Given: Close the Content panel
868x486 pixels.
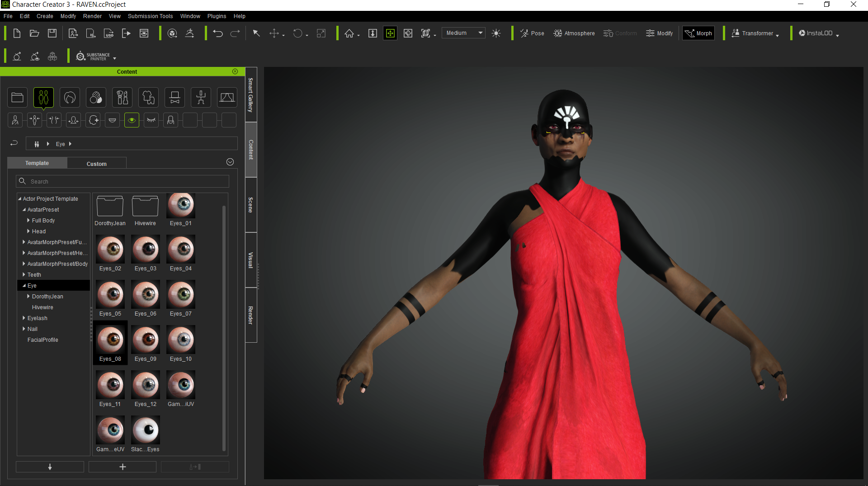Looking at the screenshot, I should point(235,71).
